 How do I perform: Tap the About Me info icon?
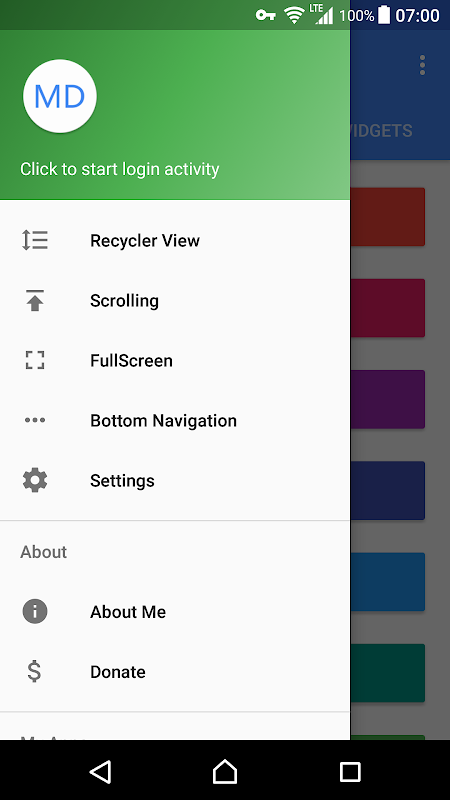(x=35, y=612)
